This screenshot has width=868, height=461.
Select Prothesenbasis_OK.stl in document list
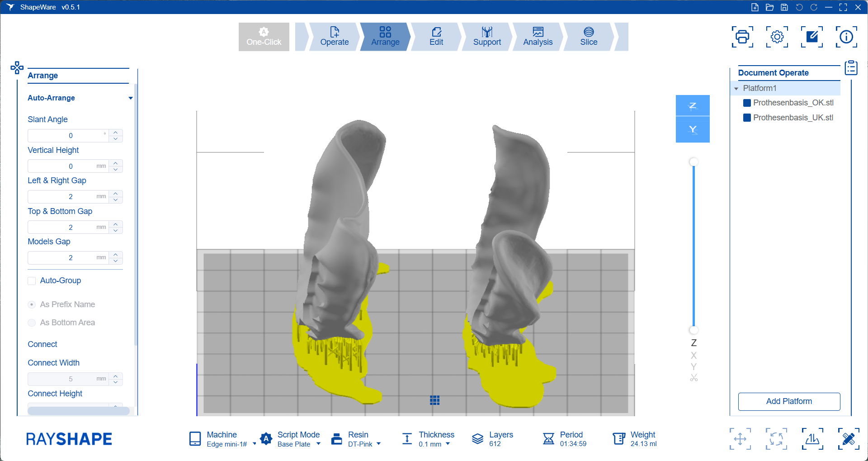[793, 103]
